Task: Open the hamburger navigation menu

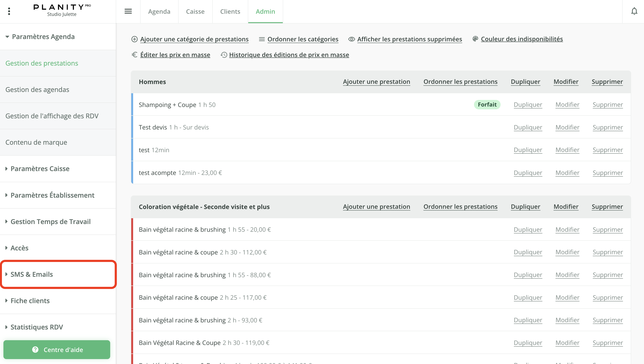Action: click(x=128, y=11)
